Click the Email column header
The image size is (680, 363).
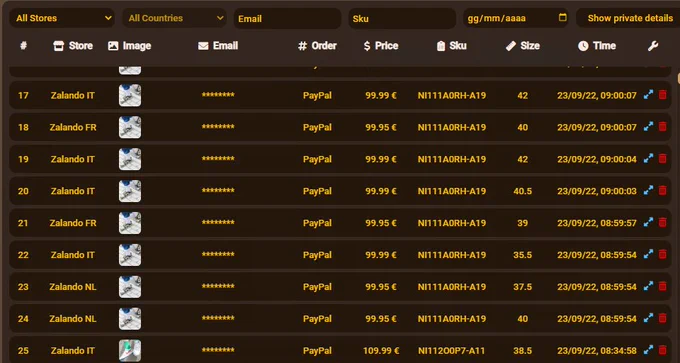click(x=218, y=46)
